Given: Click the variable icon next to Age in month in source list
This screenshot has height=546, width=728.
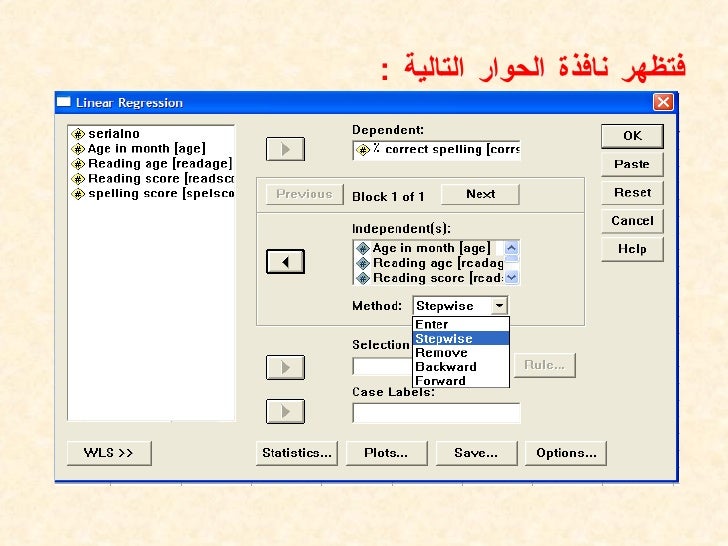Looking at the screenshot, I should 78,149.
